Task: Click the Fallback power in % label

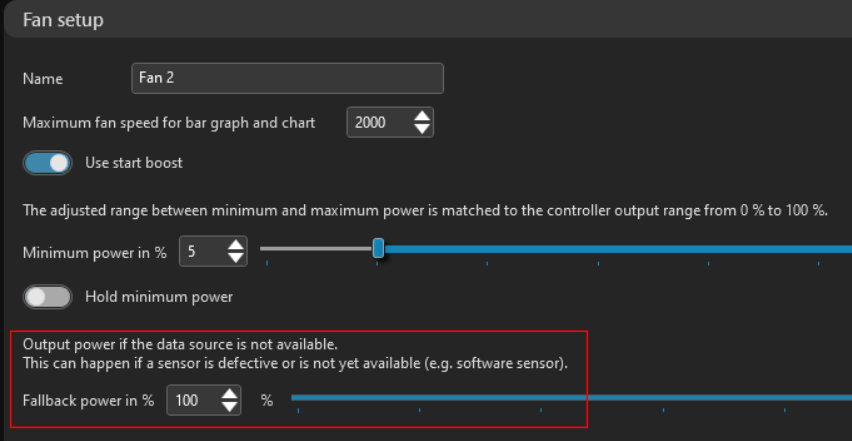Action: point(89,401)
